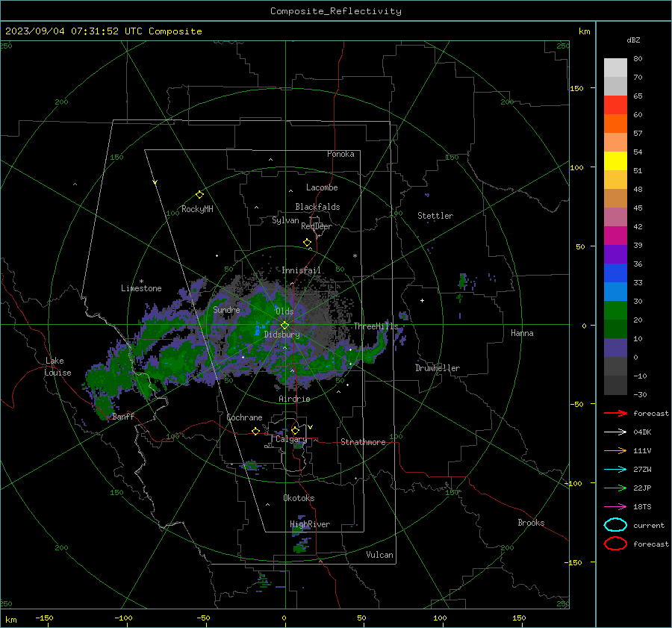Image resolution: width=672 pixels, height=628 pixels.
Task: Click the Blackfalds town label
Action: [x=317, y=207]
